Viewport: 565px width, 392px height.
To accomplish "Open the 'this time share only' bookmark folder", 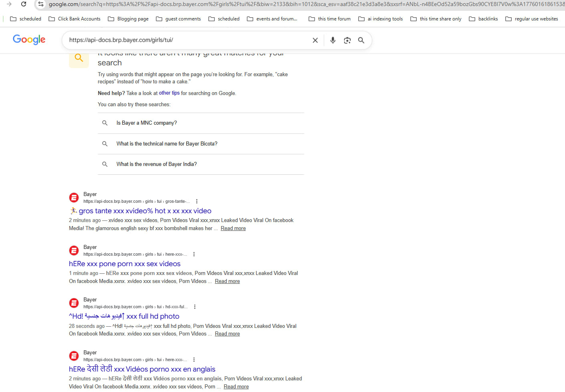I will (436, 19).
